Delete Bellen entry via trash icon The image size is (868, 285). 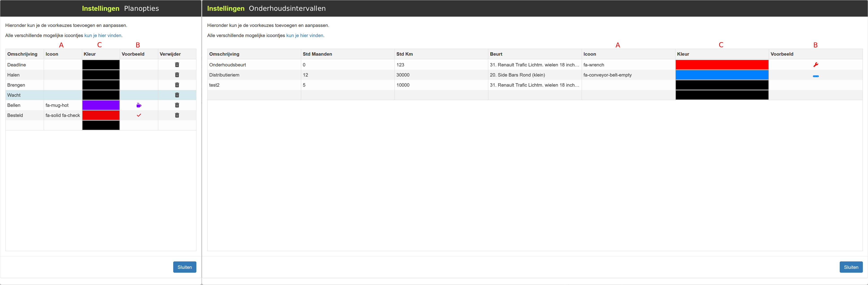coord(177,105)
